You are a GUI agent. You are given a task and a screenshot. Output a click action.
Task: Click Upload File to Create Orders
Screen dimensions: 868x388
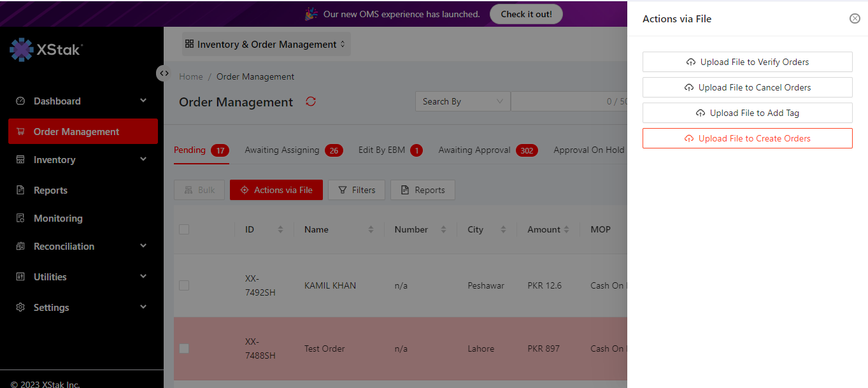(x=747, y=138)
